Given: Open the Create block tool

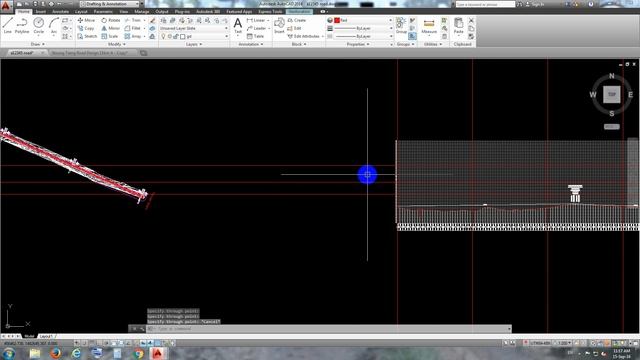Looking at the screenshot, I should tap(297, 20).
